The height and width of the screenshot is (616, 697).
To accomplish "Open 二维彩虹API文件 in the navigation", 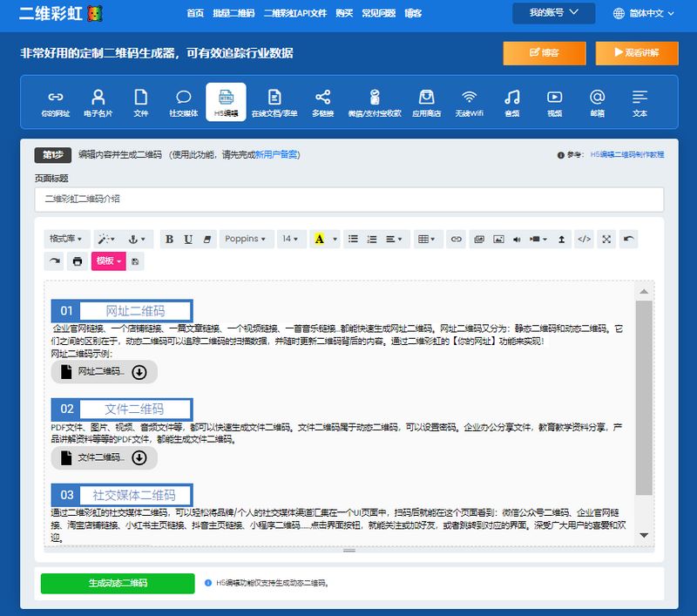I will (295, 13).
